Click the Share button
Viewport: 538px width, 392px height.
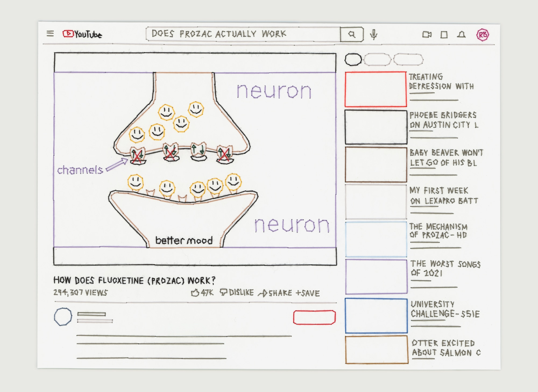click(x=275, y=293)
